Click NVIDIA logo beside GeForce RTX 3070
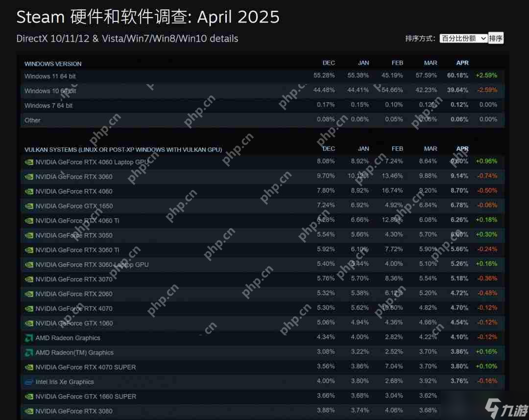Viewport: 529px width, 420px height. 29,280
